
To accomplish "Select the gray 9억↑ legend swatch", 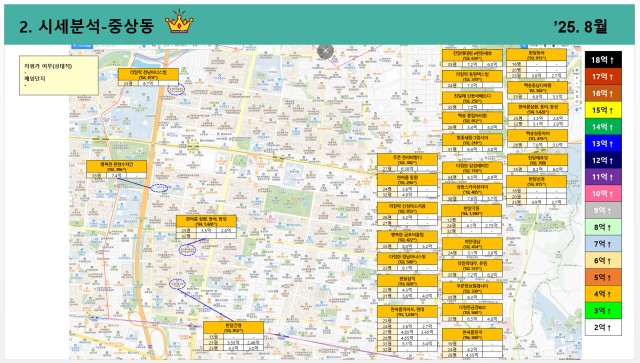I will click(x=603, y=211).
